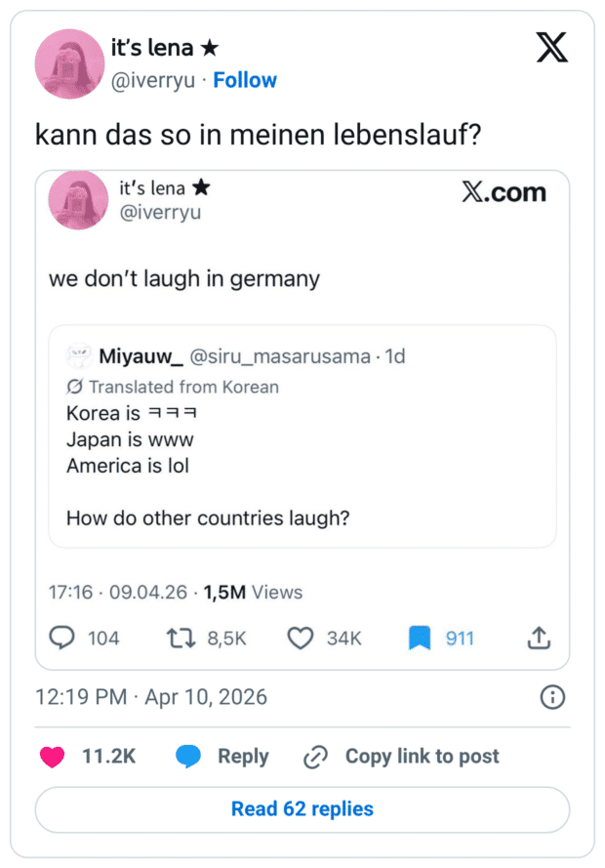The image size is (605, 868).
Task: Click the info circle icon near the timestamp
Action: [551, 697]
